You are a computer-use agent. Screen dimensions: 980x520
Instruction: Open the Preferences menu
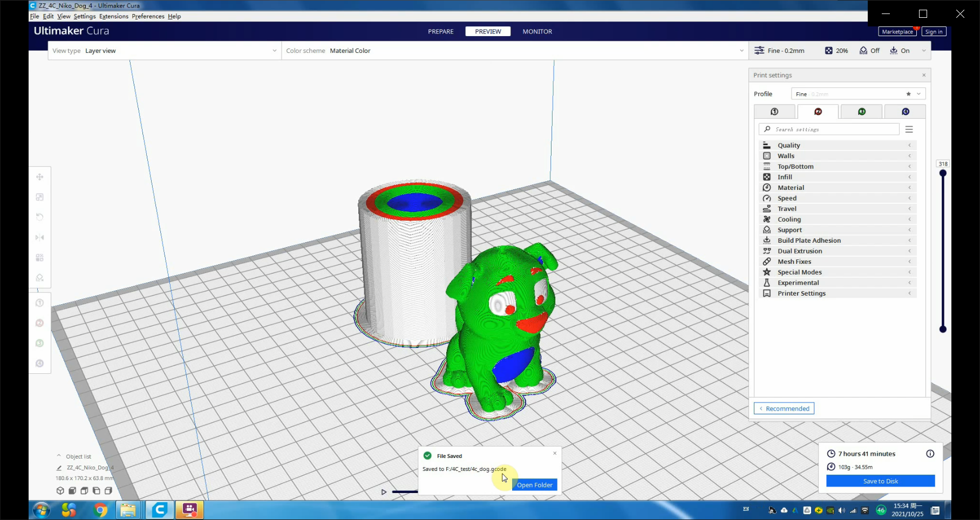(x=148, y=16)
